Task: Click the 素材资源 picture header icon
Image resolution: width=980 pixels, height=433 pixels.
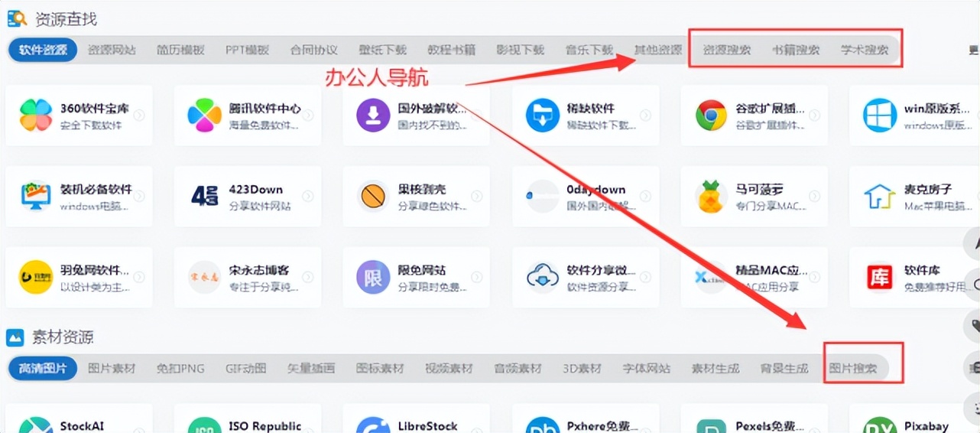Action: (x=15, y=337)
